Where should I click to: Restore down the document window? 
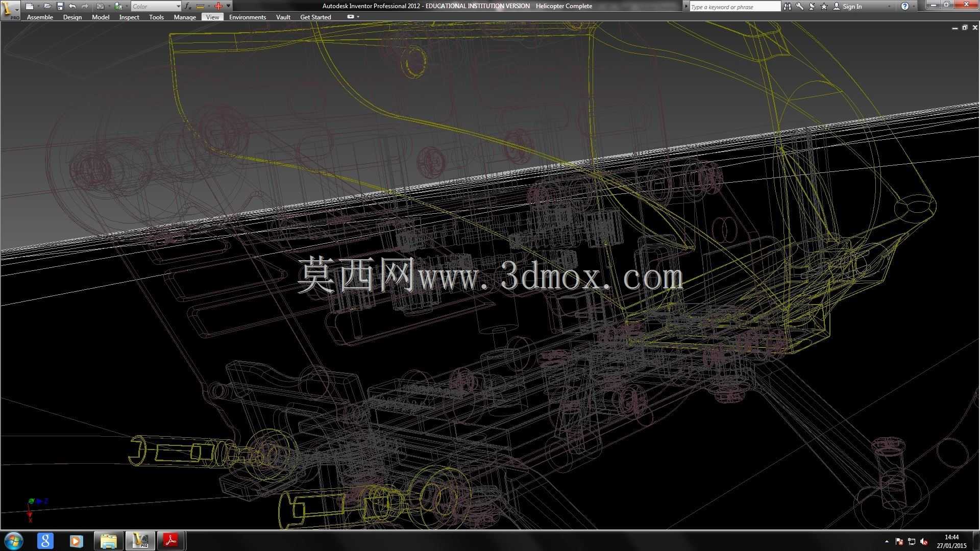point(965,28)
